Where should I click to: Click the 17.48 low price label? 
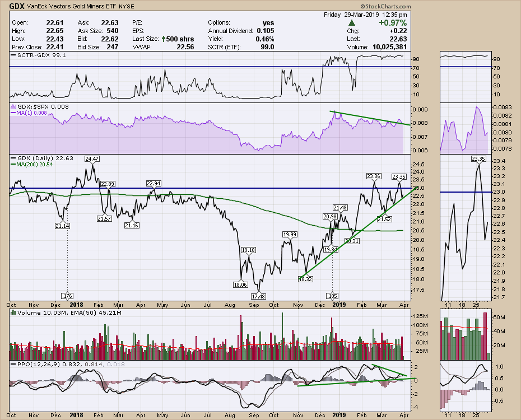[x=258, y=296]
